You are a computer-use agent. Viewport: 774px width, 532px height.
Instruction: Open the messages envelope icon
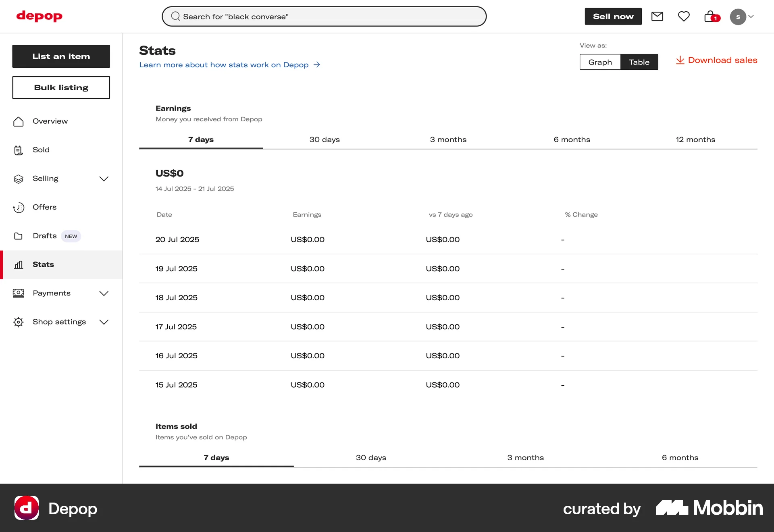(x=657, y=17)
